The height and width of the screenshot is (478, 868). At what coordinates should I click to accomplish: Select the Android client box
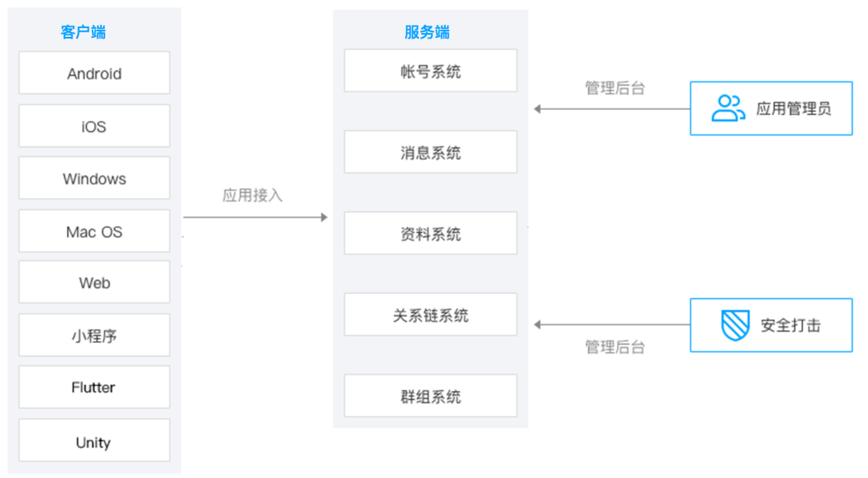[x=94, y=73]
